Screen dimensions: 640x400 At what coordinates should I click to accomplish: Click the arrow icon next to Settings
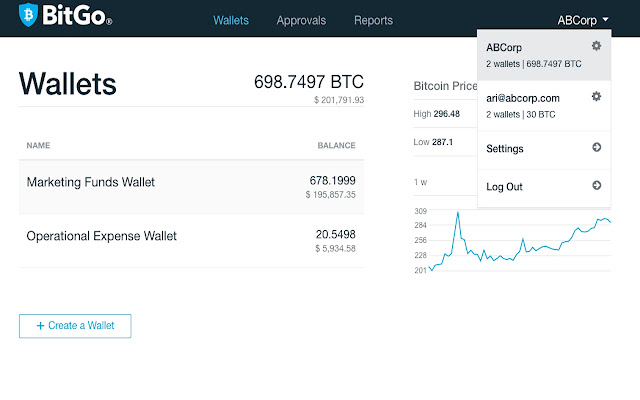[x=596, y=147]
